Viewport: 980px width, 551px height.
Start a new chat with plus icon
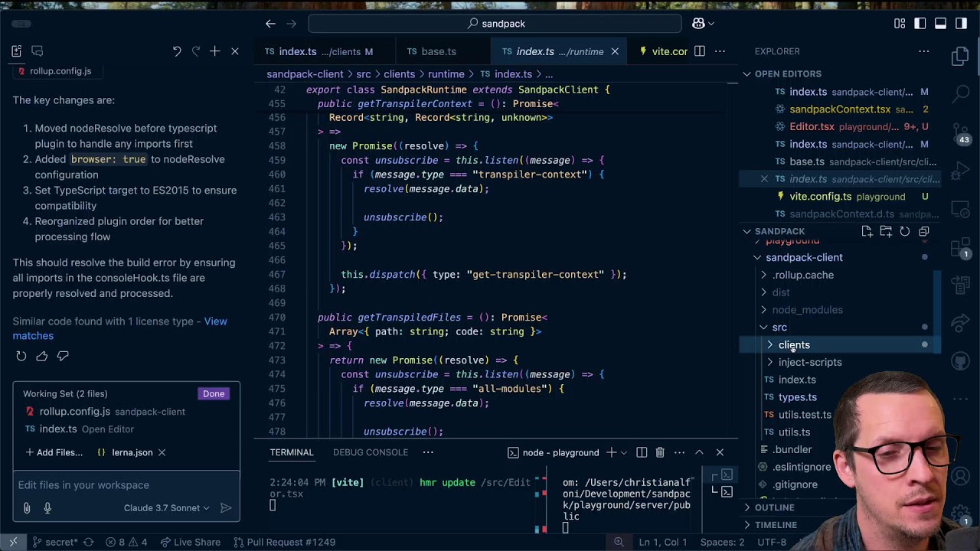(215, 51)
